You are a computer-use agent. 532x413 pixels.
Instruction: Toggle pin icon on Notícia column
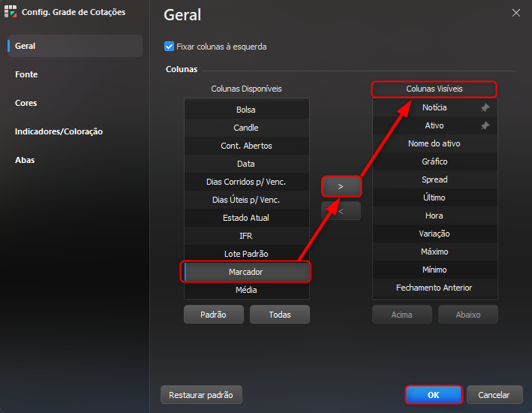tap(485, 107)
